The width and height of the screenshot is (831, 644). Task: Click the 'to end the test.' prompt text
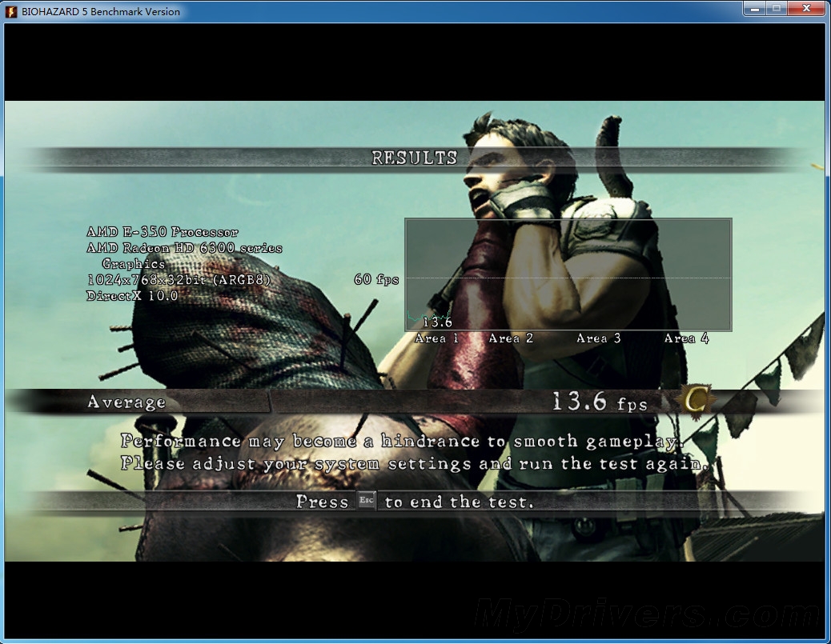pos(459,502)
